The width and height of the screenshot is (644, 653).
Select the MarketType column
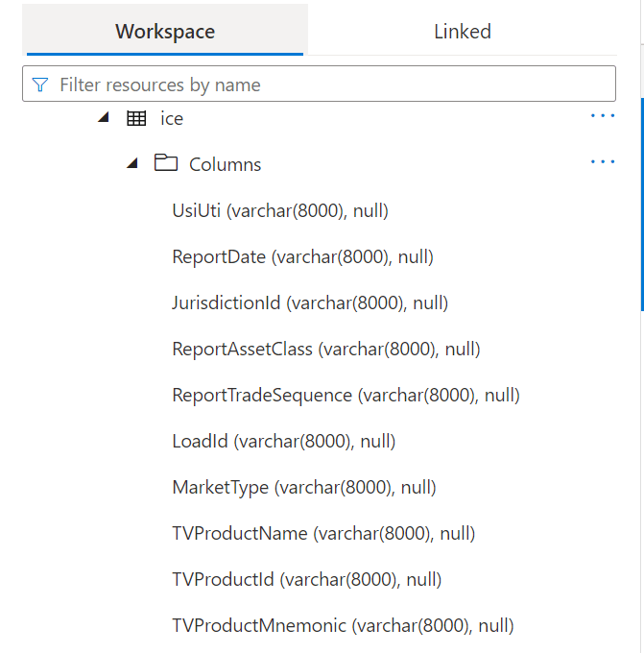tap(304, 488)
